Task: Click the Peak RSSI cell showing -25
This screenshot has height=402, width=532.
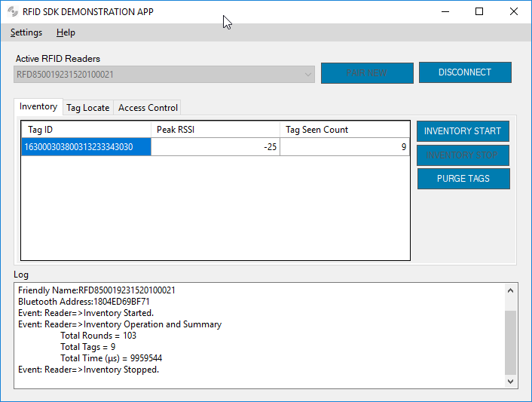Action: pos(215,147)
